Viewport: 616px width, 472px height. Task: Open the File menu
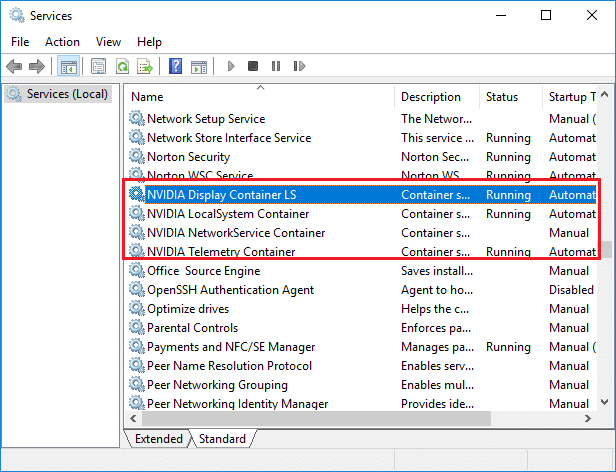coord(20,42)
